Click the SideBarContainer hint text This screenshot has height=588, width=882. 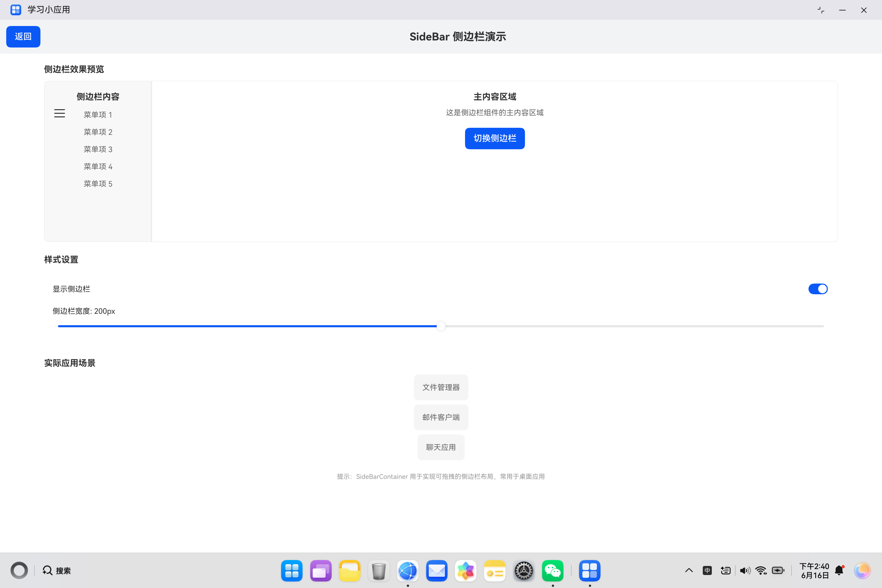click(441, 477)
